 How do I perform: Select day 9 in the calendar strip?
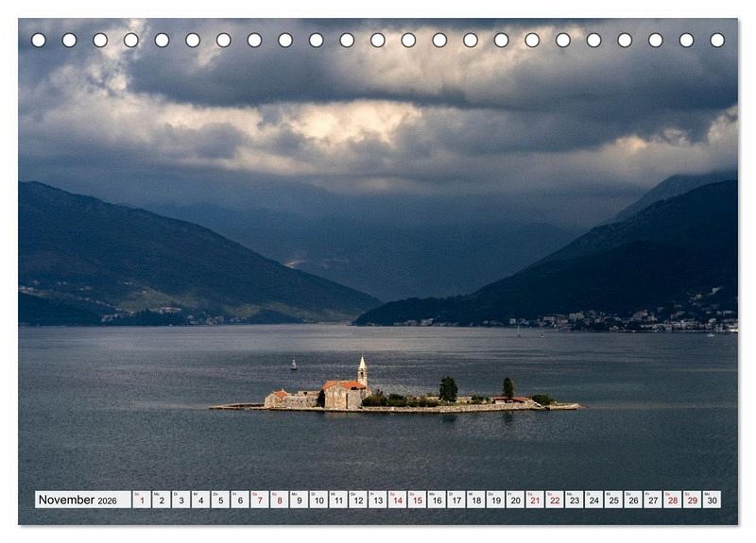click(x=299, y=500)
